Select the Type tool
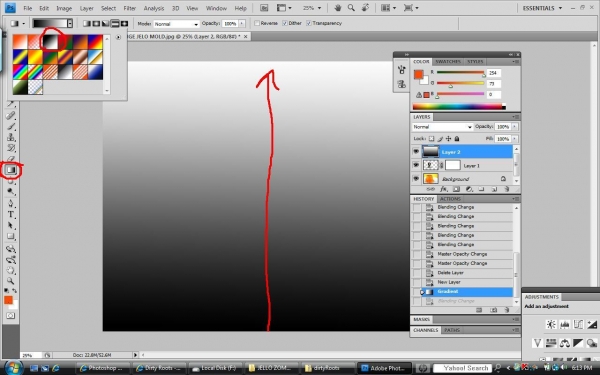The image size is (600, 375). point(11,215)
